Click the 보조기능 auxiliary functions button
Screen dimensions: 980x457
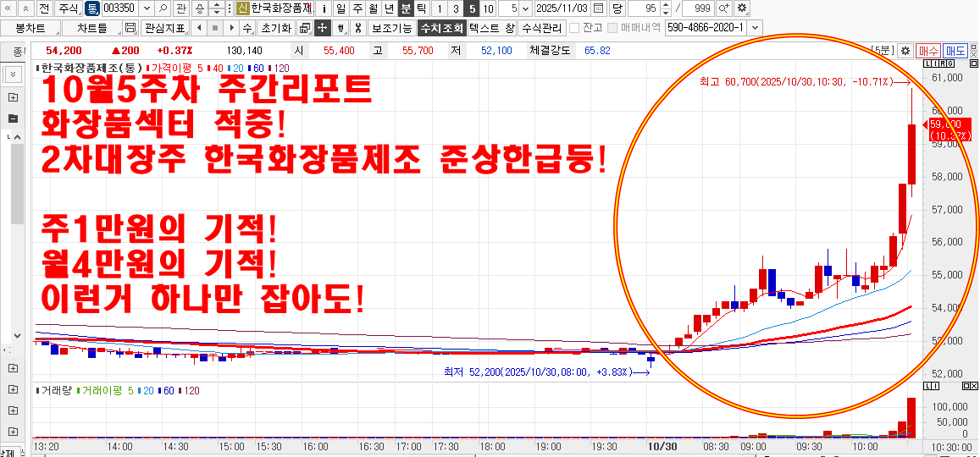[392, 27]
